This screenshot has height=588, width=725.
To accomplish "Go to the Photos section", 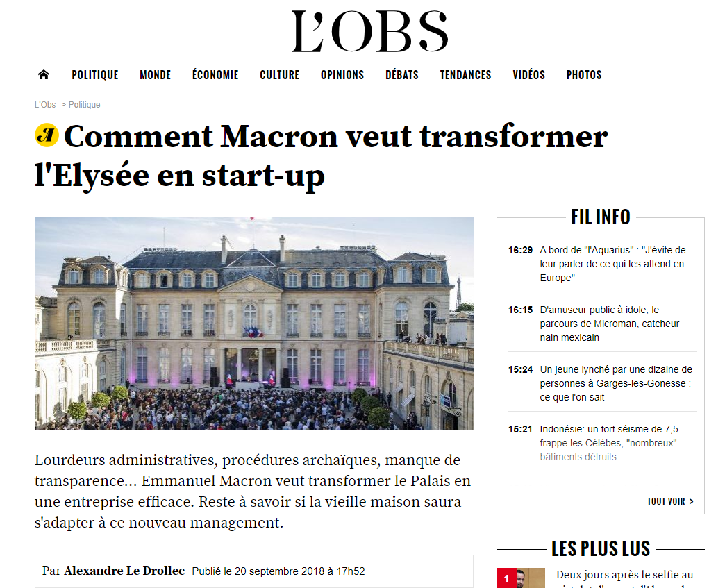I will pos(584,75).
